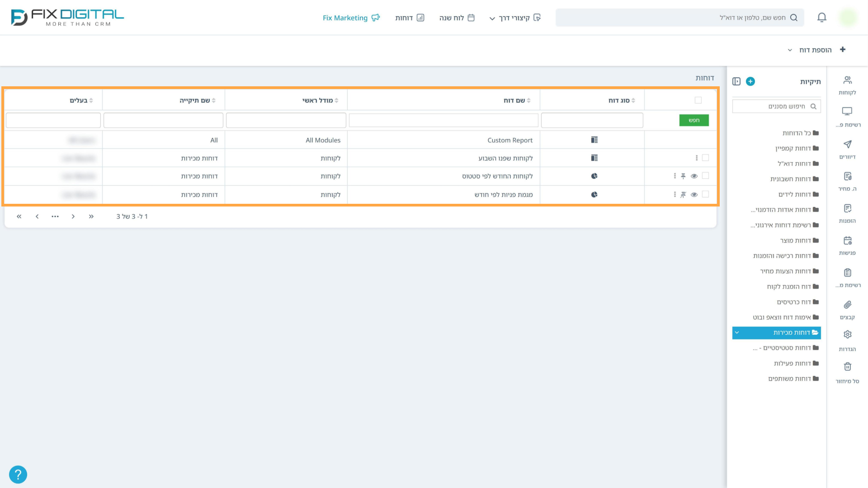Click the help question mark bubble

coord(18,474)
